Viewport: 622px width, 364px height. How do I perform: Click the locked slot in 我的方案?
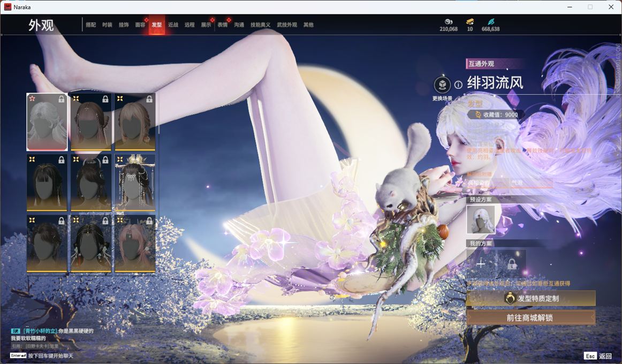(512, 263)
